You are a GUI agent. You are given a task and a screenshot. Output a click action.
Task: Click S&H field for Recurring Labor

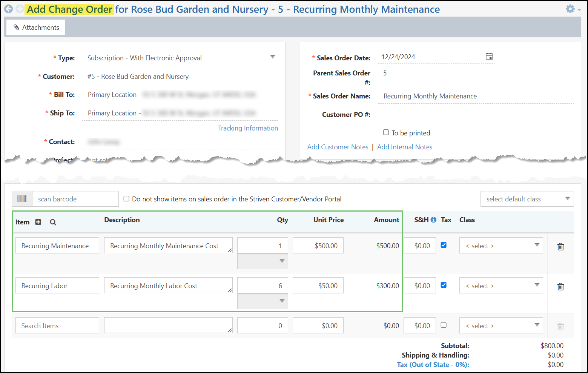pyautogui.click(x=420, y=286)
